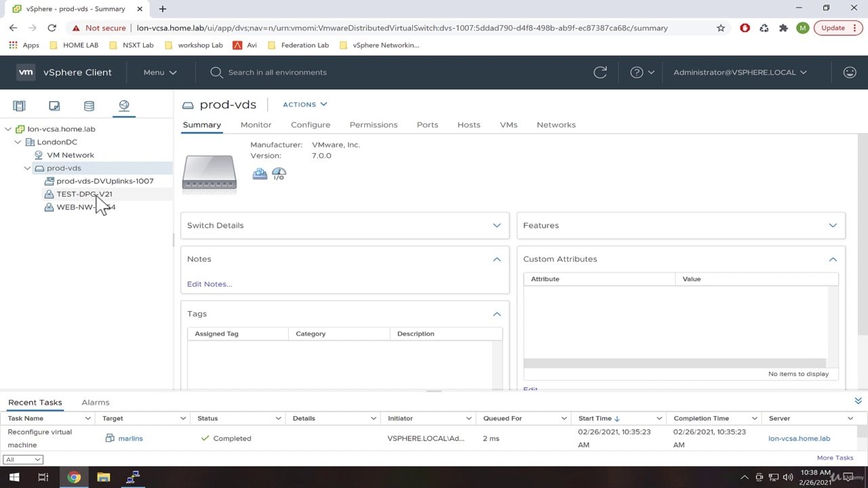Click network resource management icon under Version

click(260, 174)
